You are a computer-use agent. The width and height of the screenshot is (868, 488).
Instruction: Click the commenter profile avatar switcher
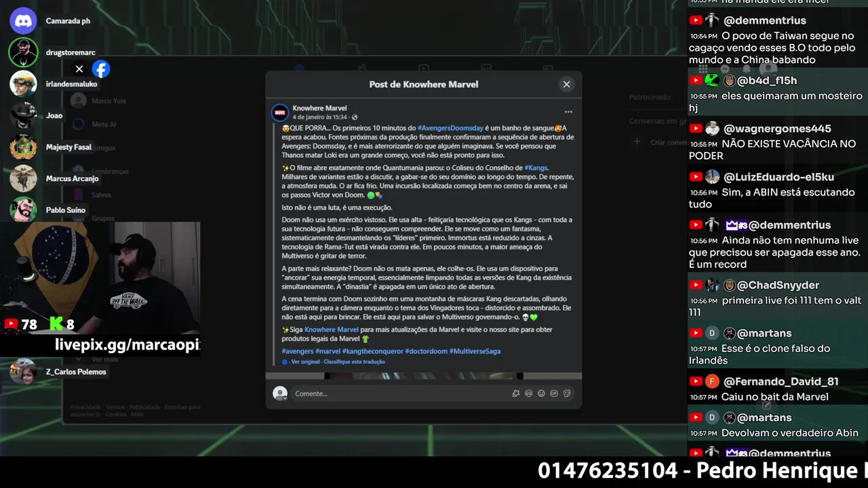coord(279,393)
